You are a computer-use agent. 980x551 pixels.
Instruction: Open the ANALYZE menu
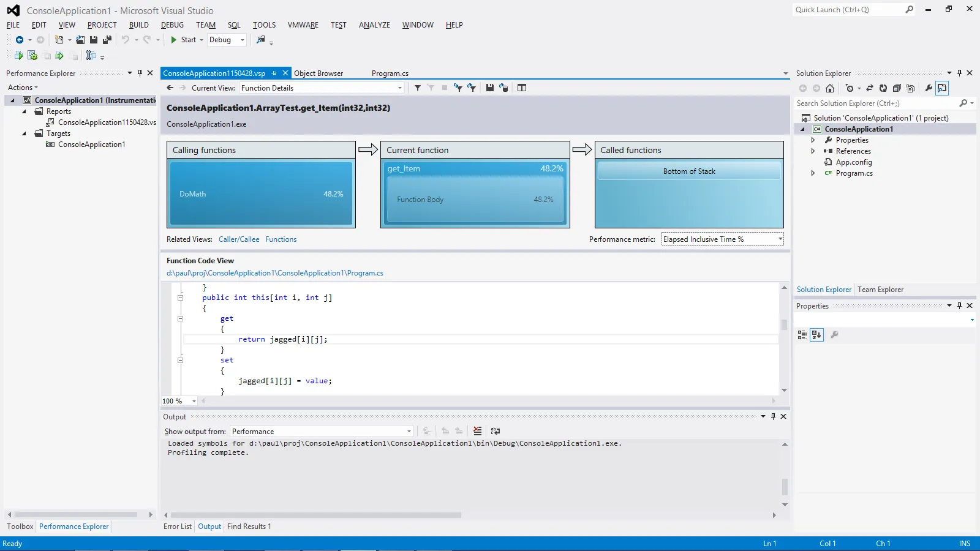point(374,25)
